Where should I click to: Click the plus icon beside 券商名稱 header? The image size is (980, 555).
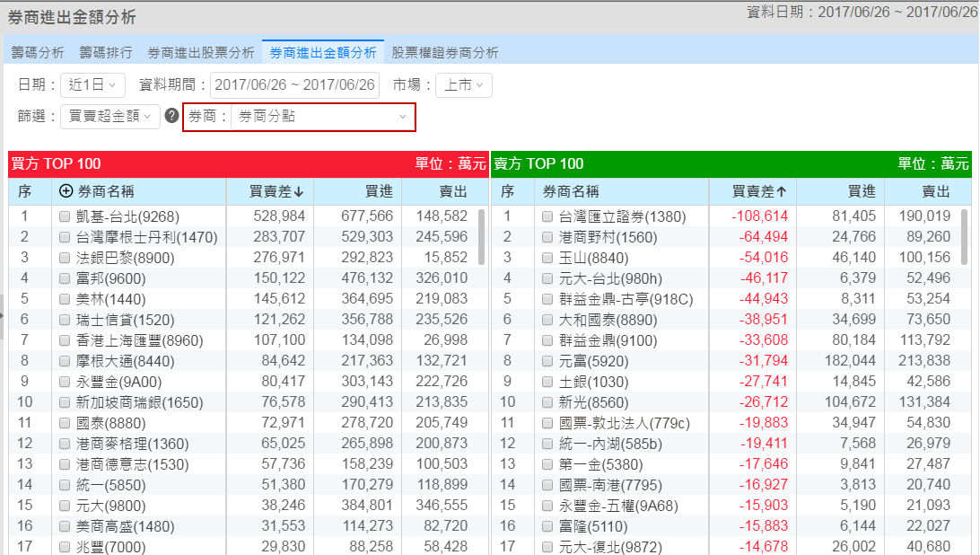pos(66,191)
